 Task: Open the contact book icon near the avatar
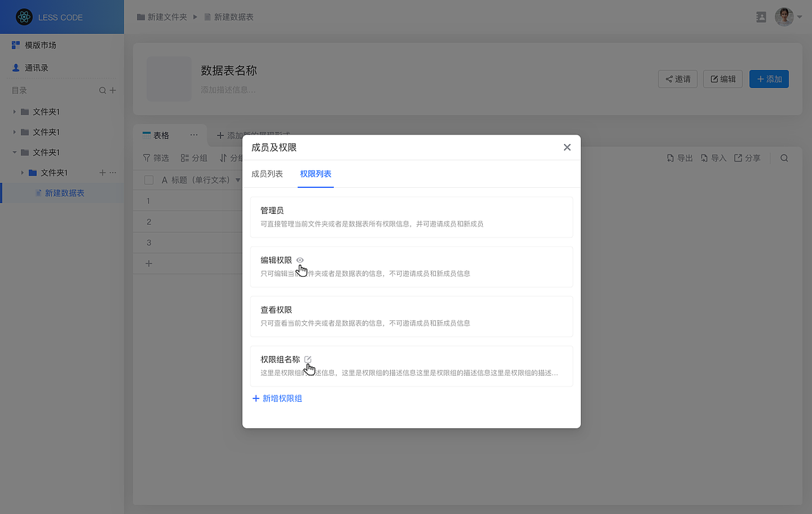tap(761, 16)
